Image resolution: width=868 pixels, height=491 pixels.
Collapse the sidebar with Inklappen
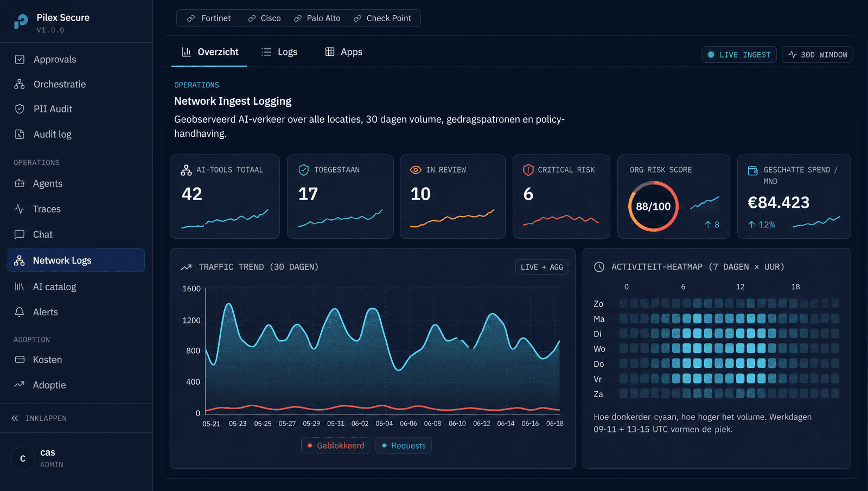[39, 418]
